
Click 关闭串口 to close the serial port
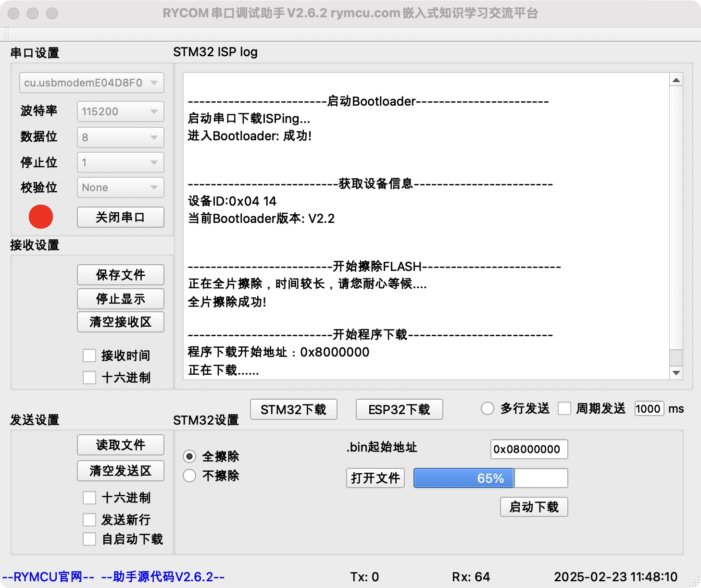tap(120, 217)
